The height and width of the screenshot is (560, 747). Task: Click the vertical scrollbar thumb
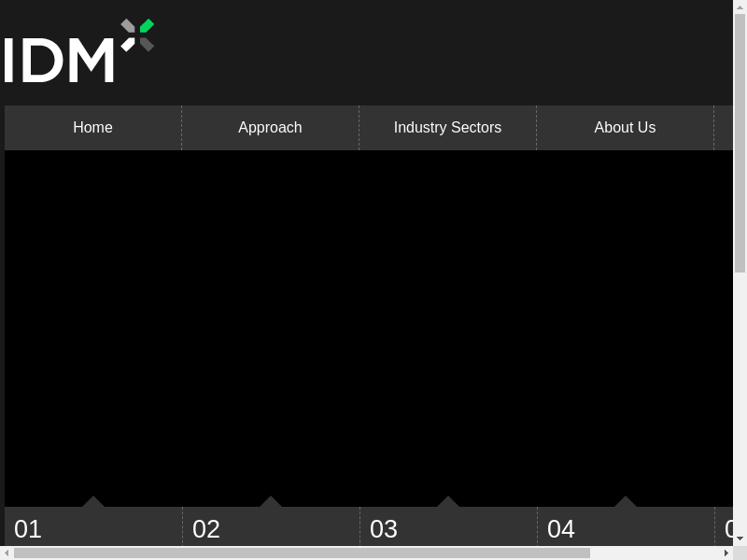click(740, 140)
